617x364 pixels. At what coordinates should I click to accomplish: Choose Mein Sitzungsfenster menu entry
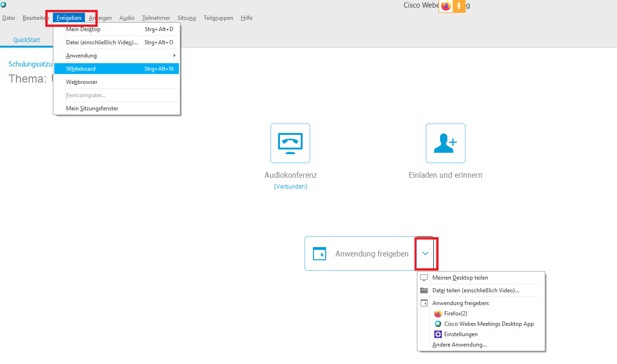click(117, 108)
